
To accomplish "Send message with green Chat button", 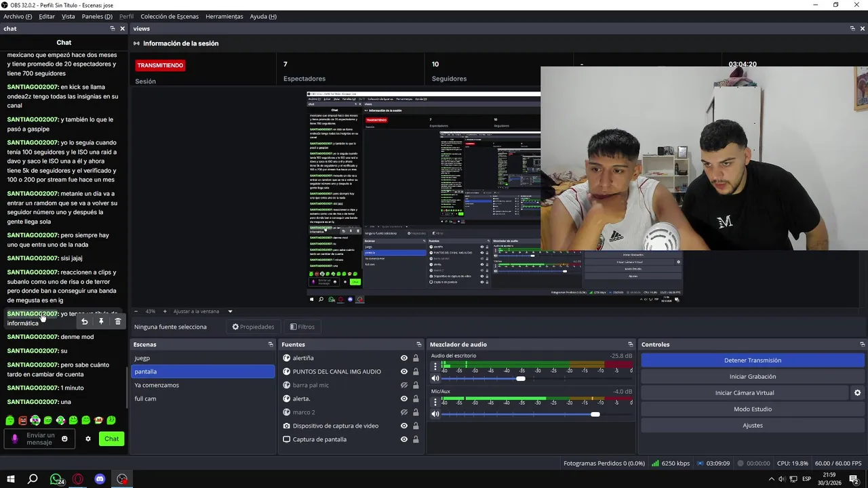I will 112,439.
